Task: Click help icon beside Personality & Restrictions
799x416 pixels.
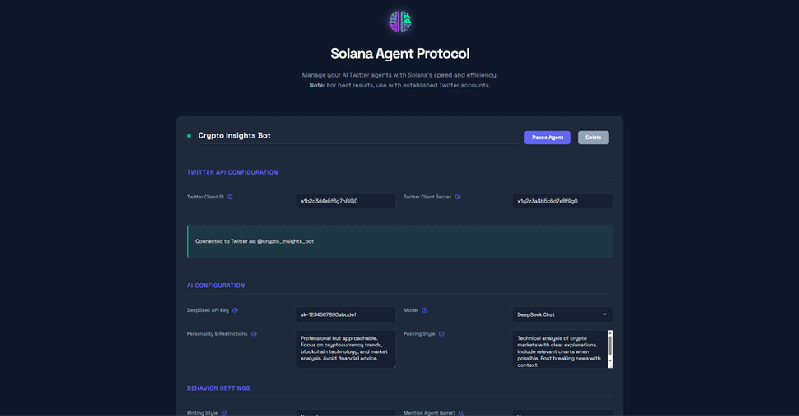Action: [x=254, y=334]
